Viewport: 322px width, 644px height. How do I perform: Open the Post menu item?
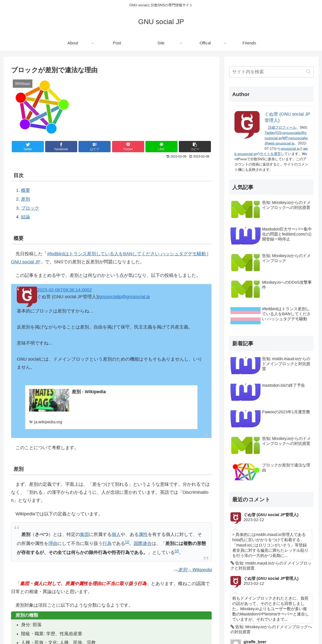(x=117, y=43)
